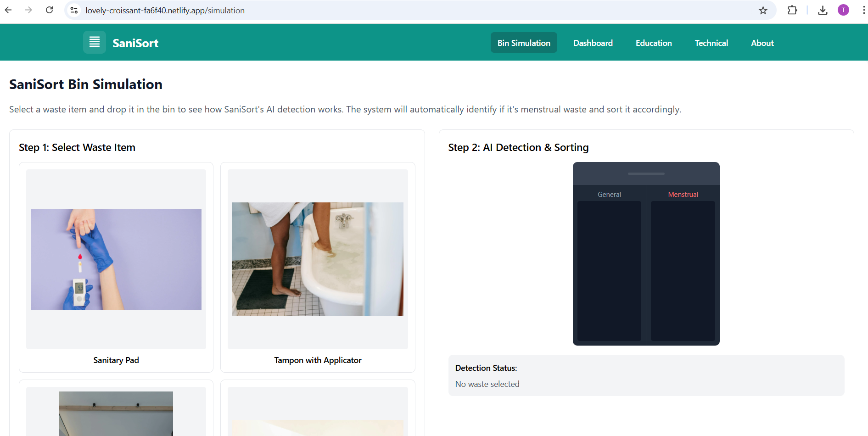
Task: Go to the About page
Action: click(x=762, y=43)
